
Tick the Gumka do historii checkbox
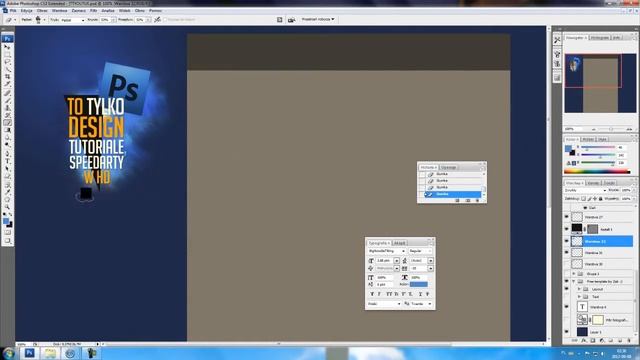coord(165,20)
